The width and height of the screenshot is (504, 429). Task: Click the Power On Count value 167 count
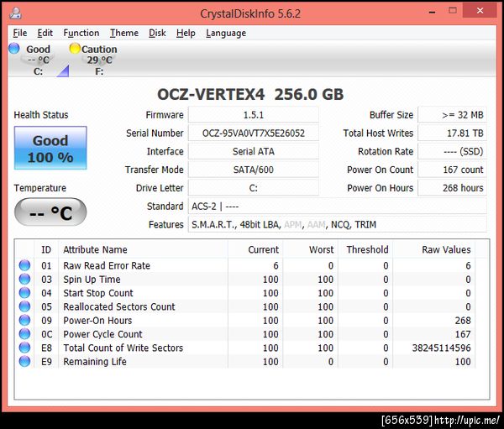click(452, 170)
